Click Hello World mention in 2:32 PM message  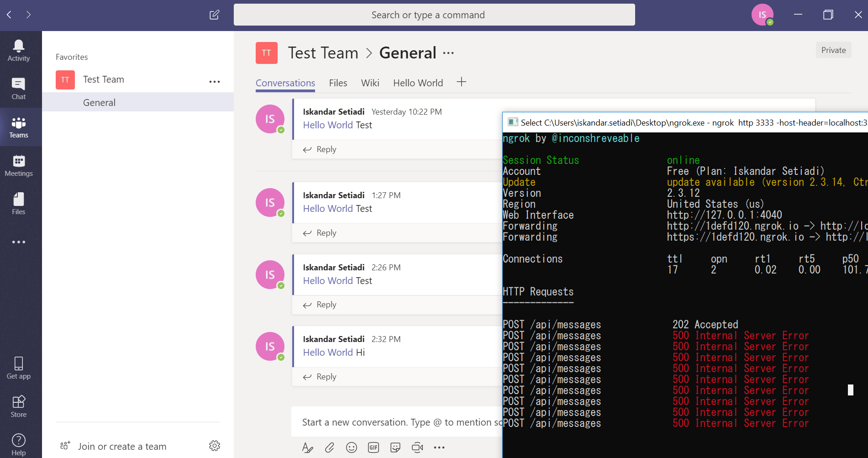pos(328,353)
